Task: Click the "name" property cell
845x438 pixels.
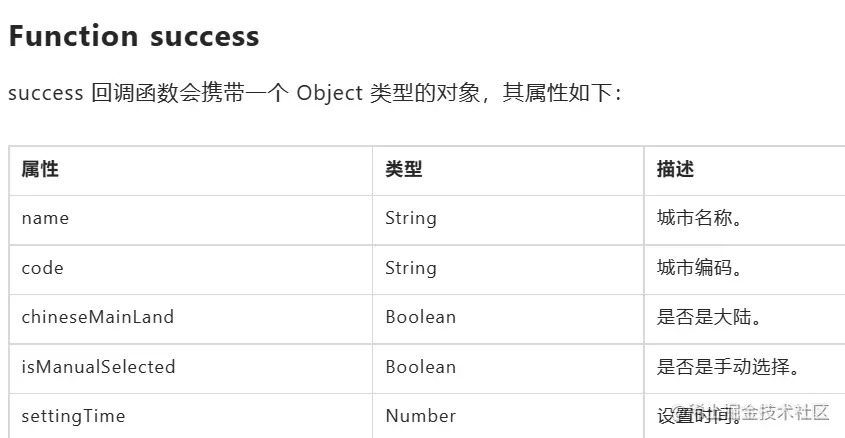Action: (x=45, y=218)
